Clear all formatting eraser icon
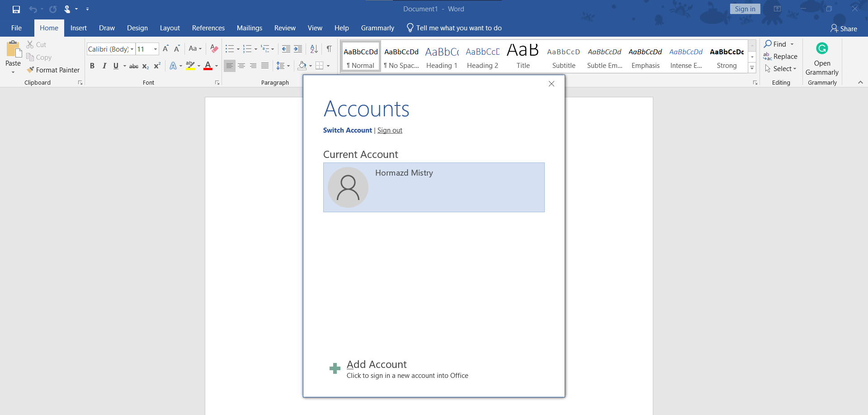Viewport: 868px width, 415px height. [214, 49]
